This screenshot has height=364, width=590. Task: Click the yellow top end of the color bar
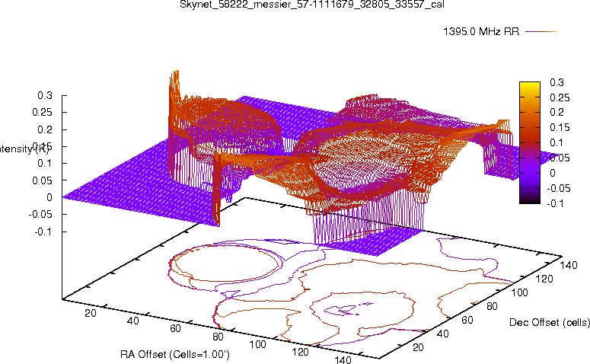click(530, 84)
